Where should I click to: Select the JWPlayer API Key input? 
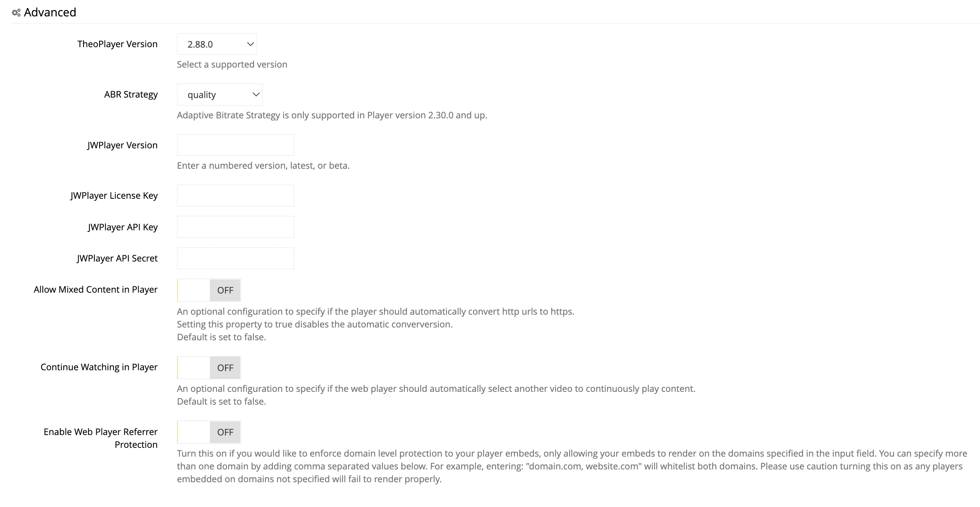click(235, 227)
